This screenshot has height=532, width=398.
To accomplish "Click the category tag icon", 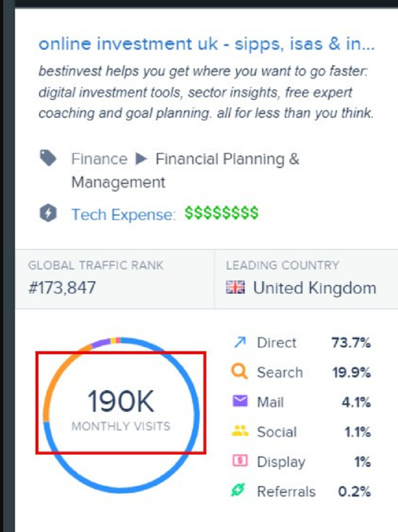I will [x=48, y=158].
